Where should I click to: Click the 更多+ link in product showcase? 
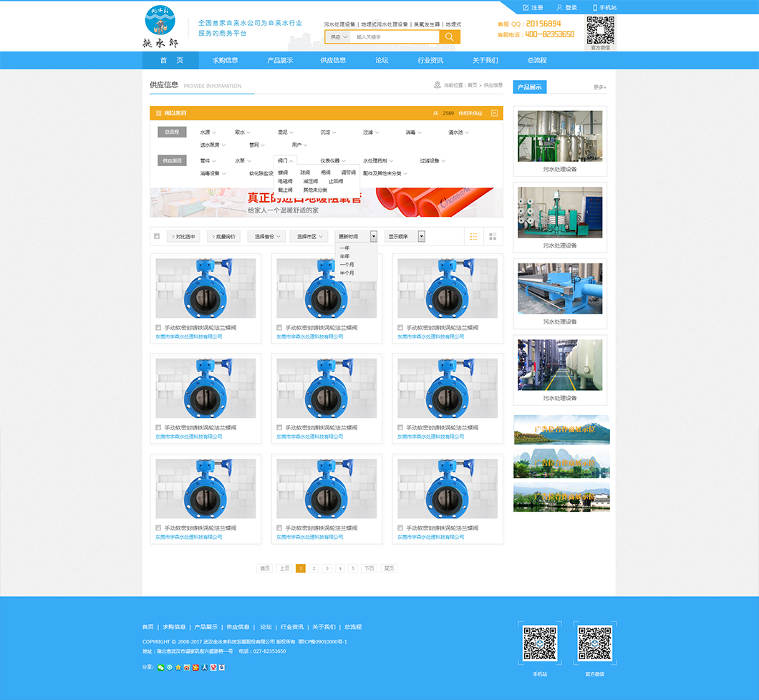[600, 87]
